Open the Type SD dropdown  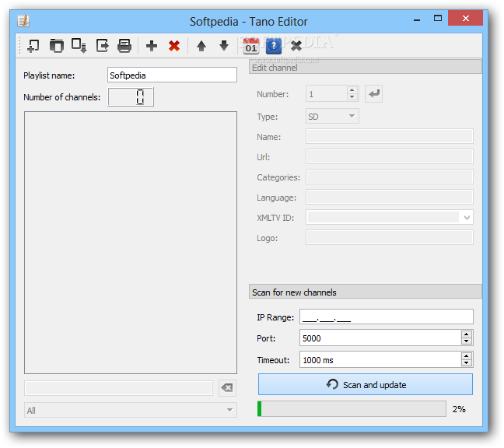(332, 117)
